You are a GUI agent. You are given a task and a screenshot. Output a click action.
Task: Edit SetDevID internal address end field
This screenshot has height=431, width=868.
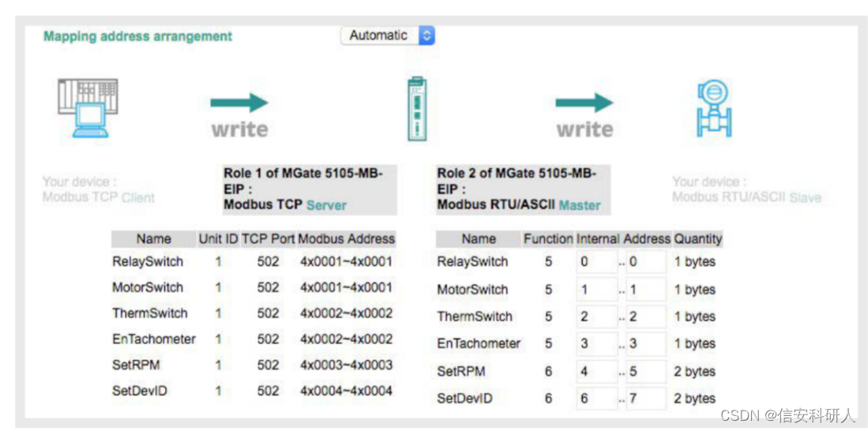[x=646, y=399]
